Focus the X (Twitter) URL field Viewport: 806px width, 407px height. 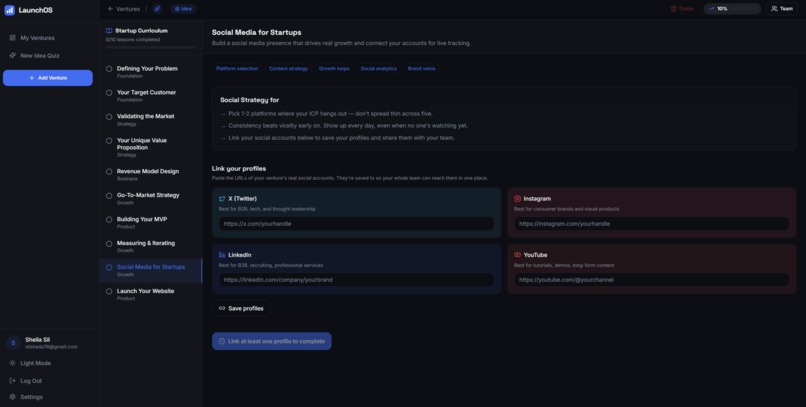click(356, 224)
